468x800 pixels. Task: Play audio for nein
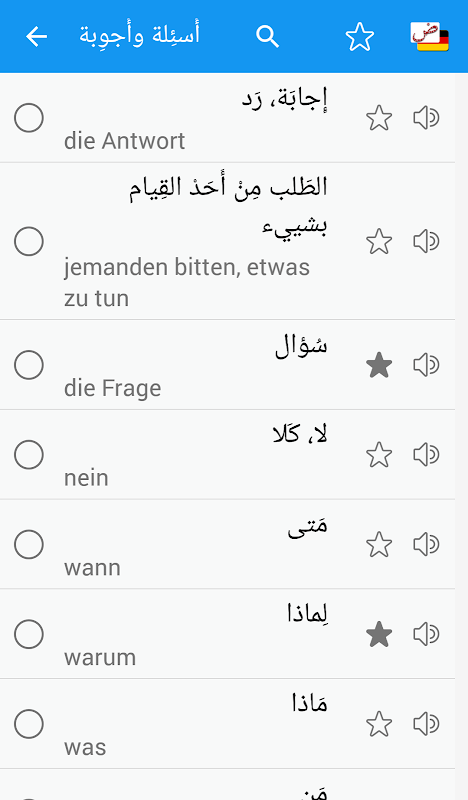[x=426, y=455]
